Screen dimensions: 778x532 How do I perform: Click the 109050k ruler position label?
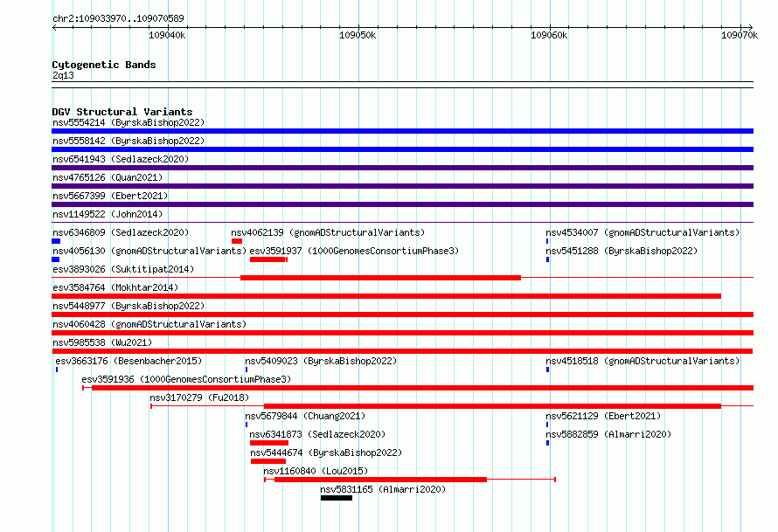[358, 35]
